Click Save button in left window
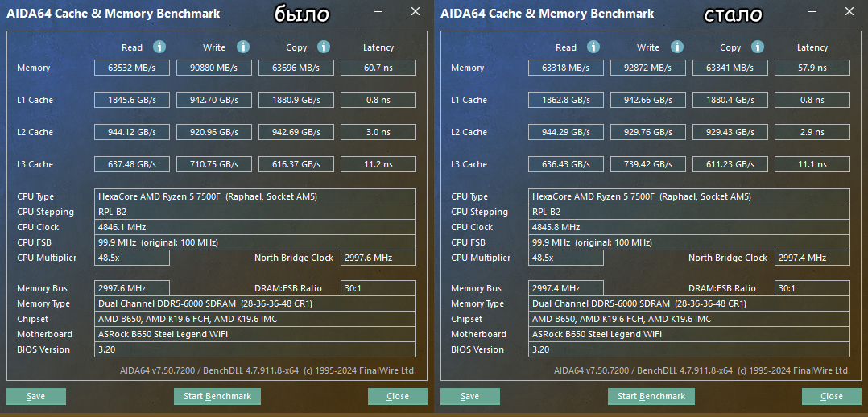The height and width of the screenshot is (417, 868). click(36, 396)
